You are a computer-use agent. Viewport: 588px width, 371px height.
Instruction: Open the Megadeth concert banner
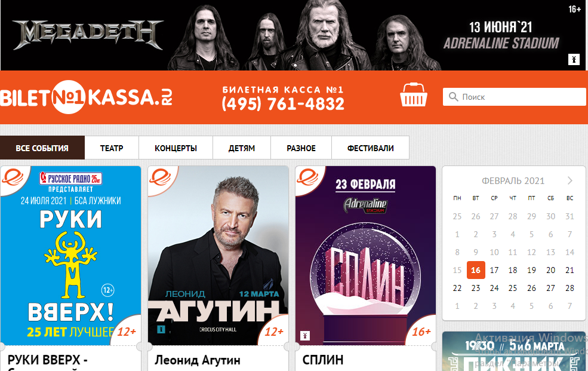click(x=293, y=35)
